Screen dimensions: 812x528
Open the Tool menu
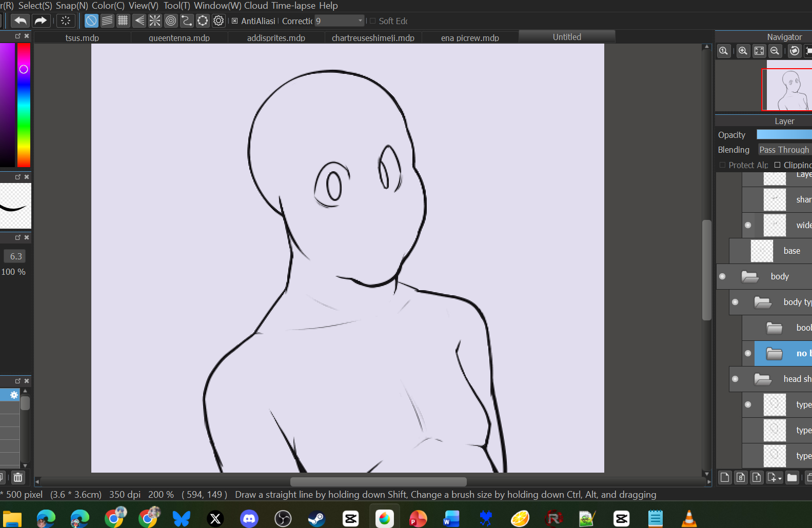tap(176, 6)
